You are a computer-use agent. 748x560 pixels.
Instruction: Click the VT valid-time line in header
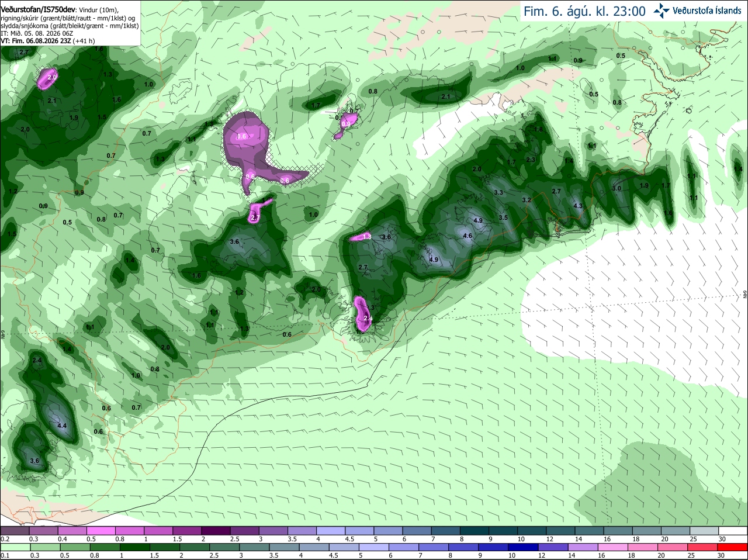(48, 41)
